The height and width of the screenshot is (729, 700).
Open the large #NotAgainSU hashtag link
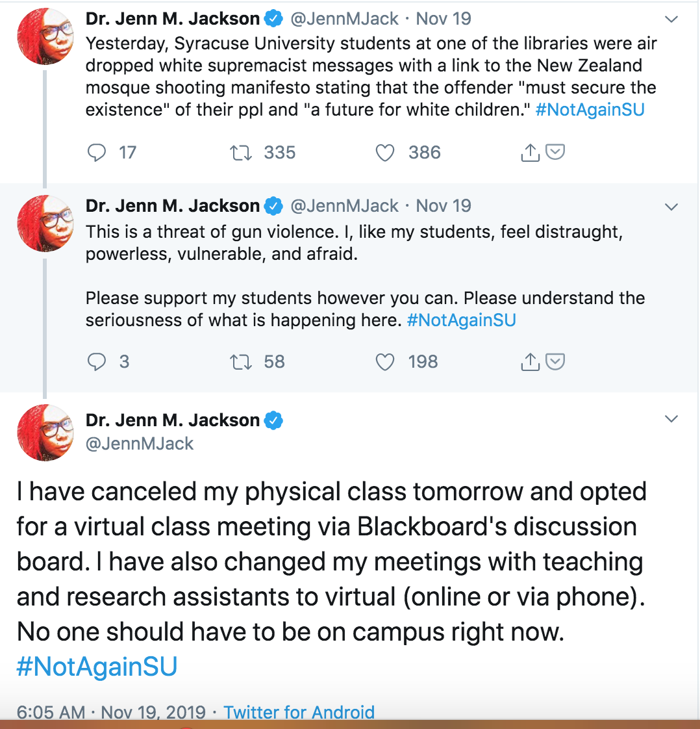coord(97,666)
